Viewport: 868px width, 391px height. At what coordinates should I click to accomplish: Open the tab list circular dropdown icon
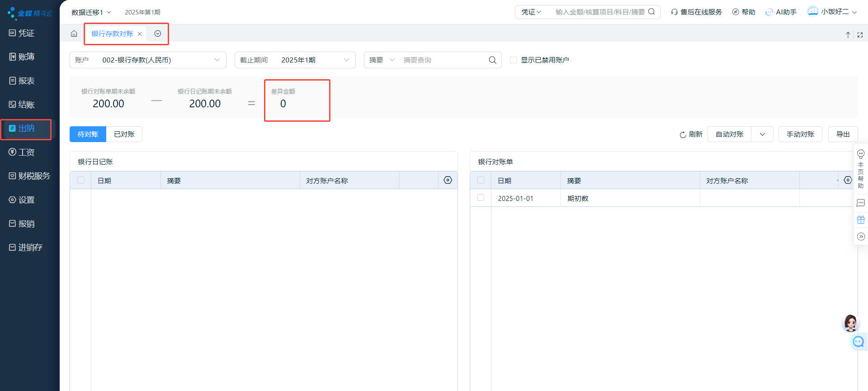(158, 34)
